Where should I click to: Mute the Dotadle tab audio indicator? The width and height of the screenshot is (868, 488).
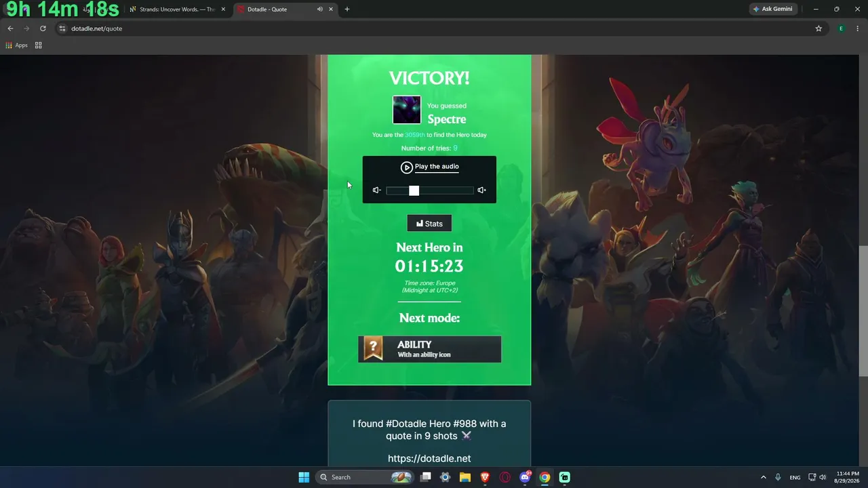319,9
